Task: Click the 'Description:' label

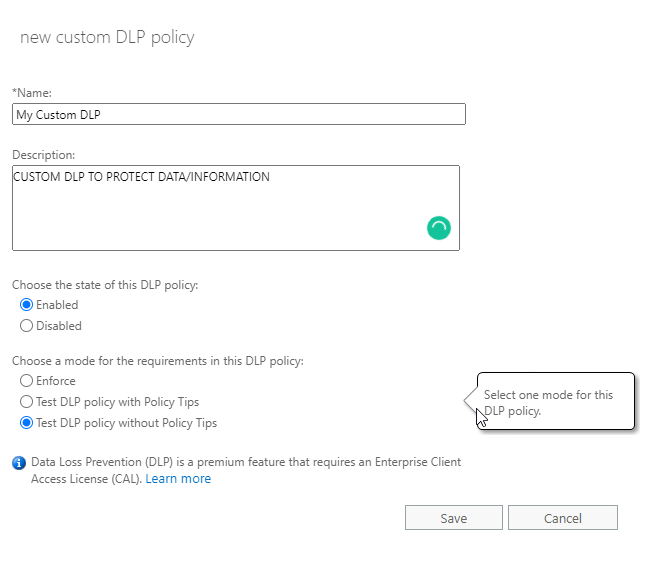Action: (44, 155)
